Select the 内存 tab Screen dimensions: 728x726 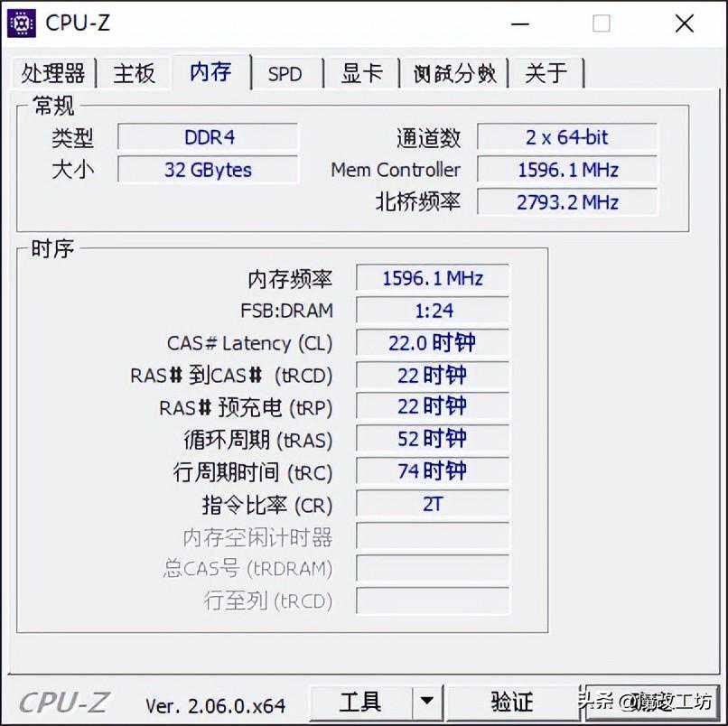coord(211,71)
